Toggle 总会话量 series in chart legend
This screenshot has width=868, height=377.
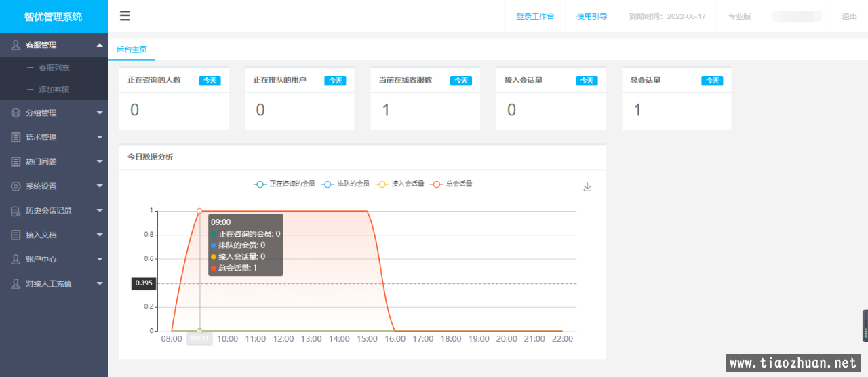(x=452, y=184)
